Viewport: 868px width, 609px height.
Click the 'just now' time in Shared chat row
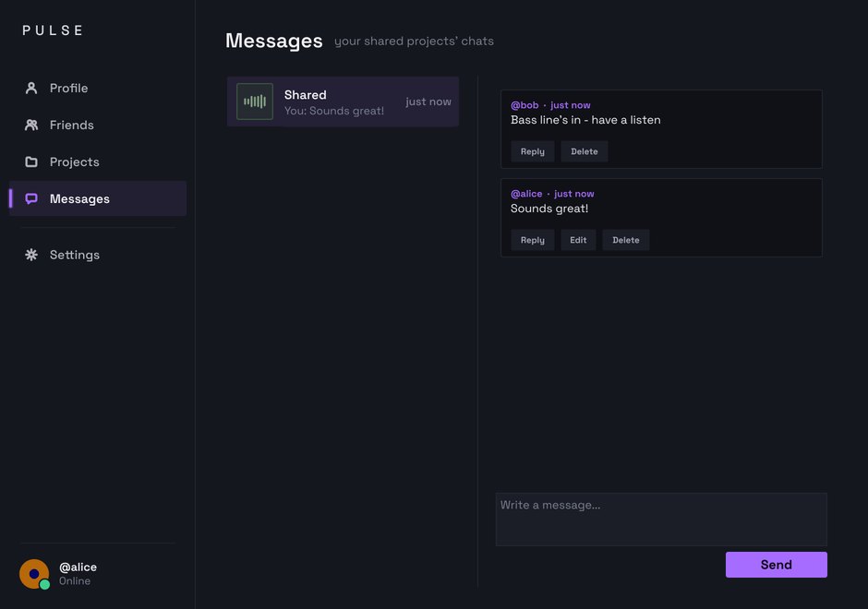(428, 101)
